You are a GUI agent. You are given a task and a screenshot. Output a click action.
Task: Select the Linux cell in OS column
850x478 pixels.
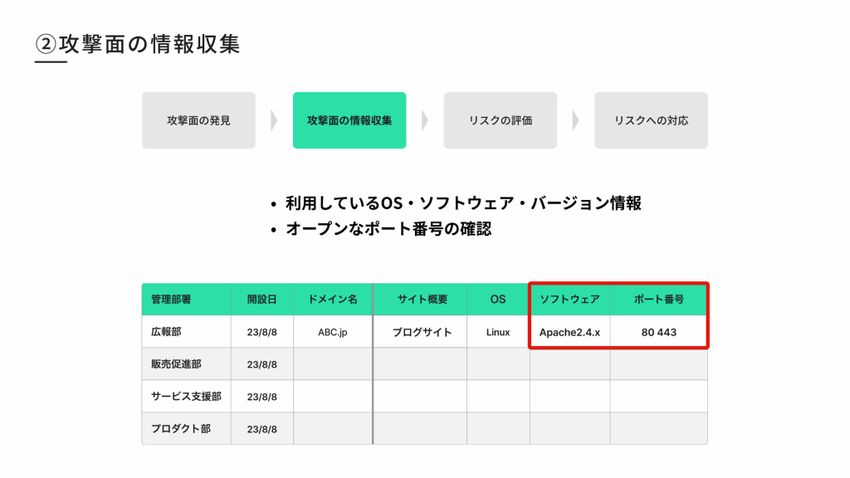tap(498, 332)
